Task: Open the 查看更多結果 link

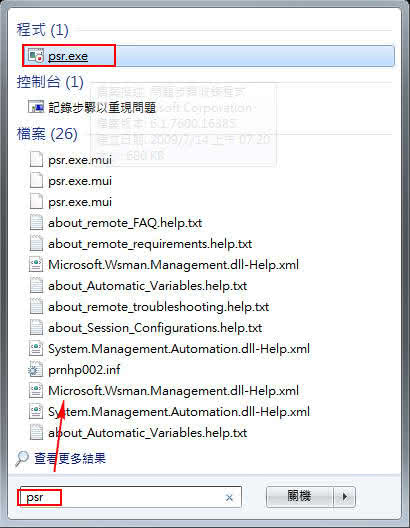Action: pyautogui.click(x=70, y=458)
